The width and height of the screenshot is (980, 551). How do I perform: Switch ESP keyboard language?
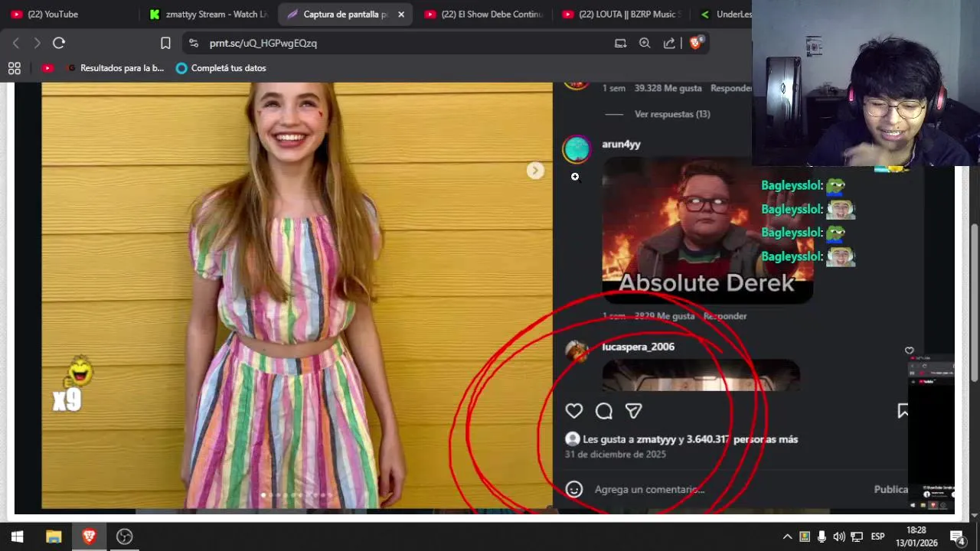(x=878, y=536)
